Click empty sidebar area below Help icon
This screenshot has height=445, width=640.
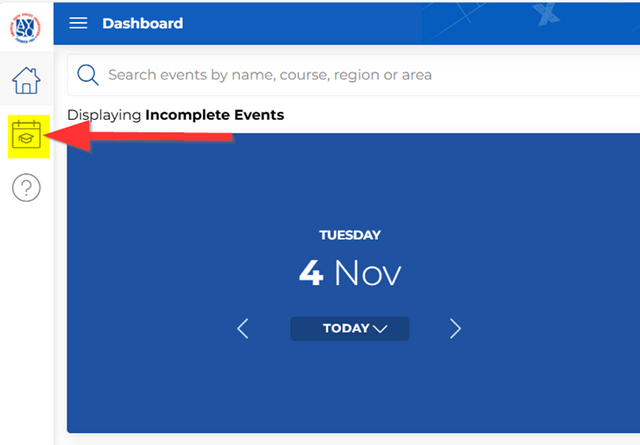26,320
